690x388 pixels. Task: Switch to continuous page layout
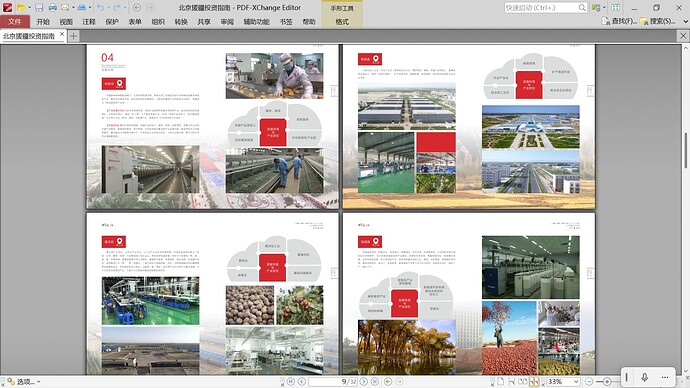pos(512,381)
